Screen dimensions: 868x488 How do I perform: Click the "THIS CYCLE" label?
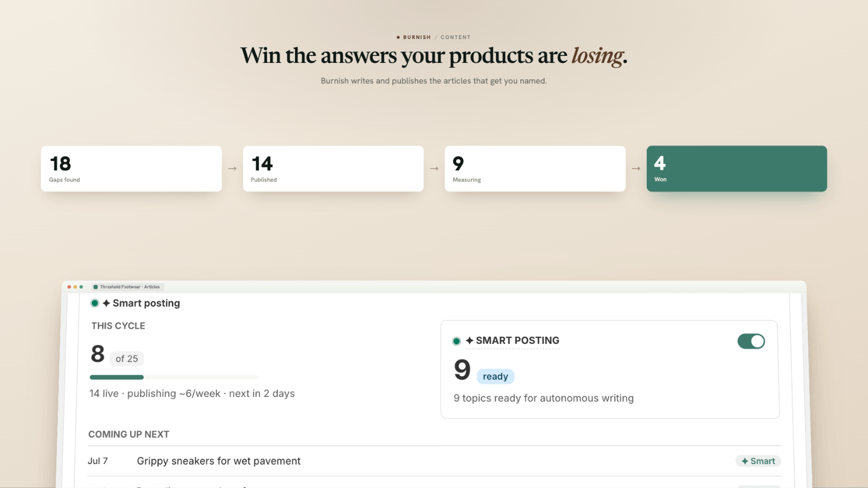coord(118,326)
